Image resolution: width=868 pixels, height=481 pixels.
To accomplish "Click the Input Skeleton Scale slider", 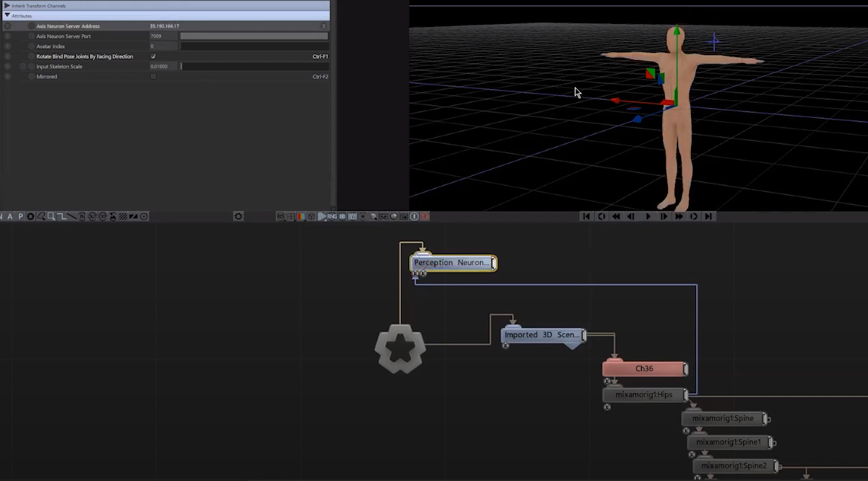I will [x=254, y=67].
